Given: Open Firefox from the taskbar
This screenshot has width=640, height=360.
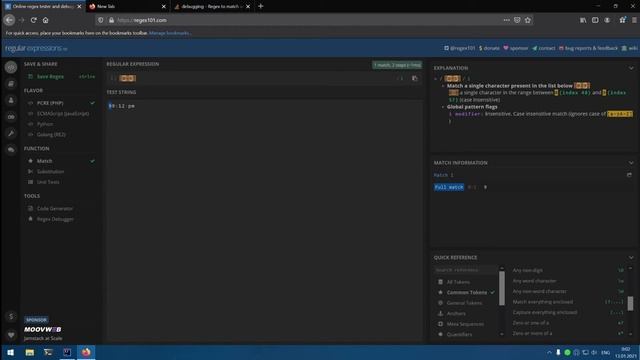Looking at the screenshot, I should tap(86, 352).
